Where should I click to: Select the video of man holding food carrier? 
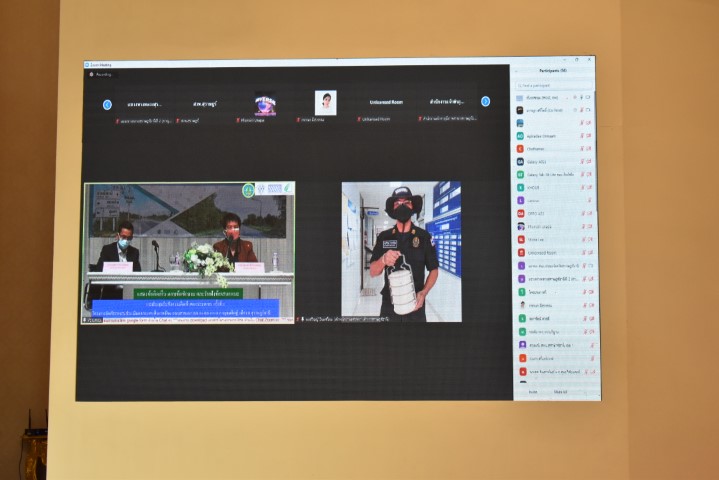point(401,251)
